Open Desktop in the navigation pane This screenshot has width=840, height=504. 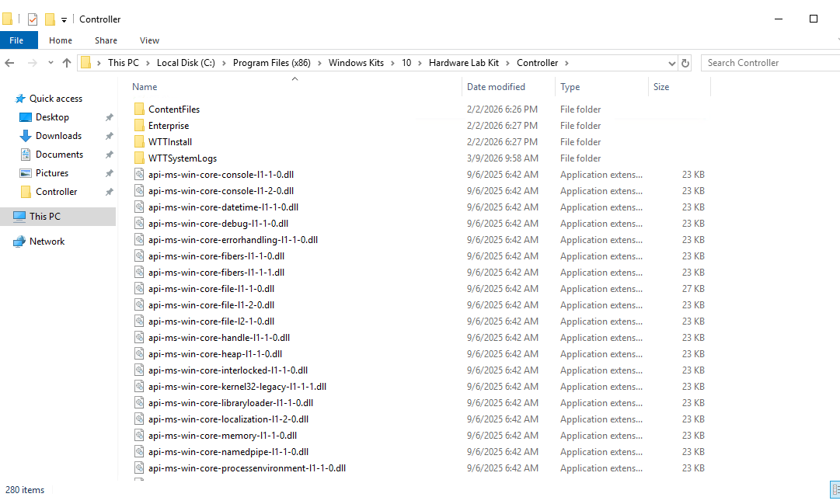click(x=52, y=117)
